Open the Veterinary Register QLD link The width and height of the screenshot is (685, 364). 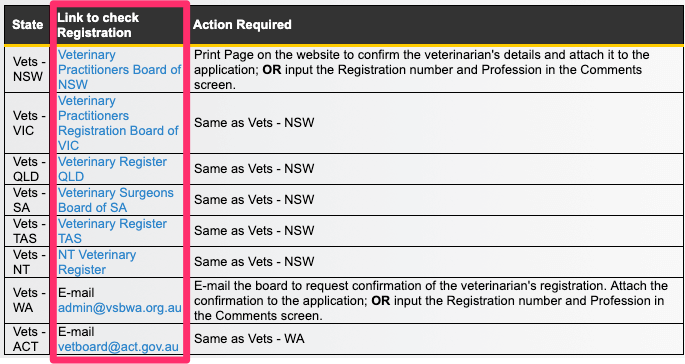pos(112,169)
